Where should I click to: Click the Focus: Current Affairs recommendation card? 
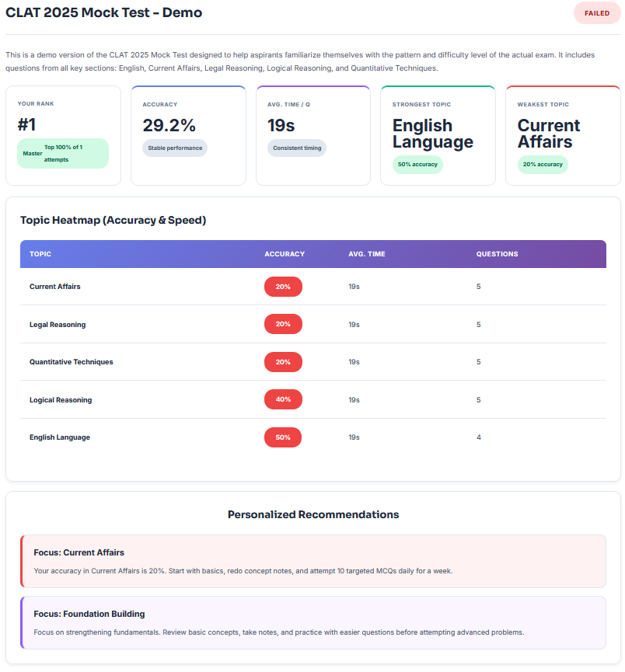click(x=312, y=561)
